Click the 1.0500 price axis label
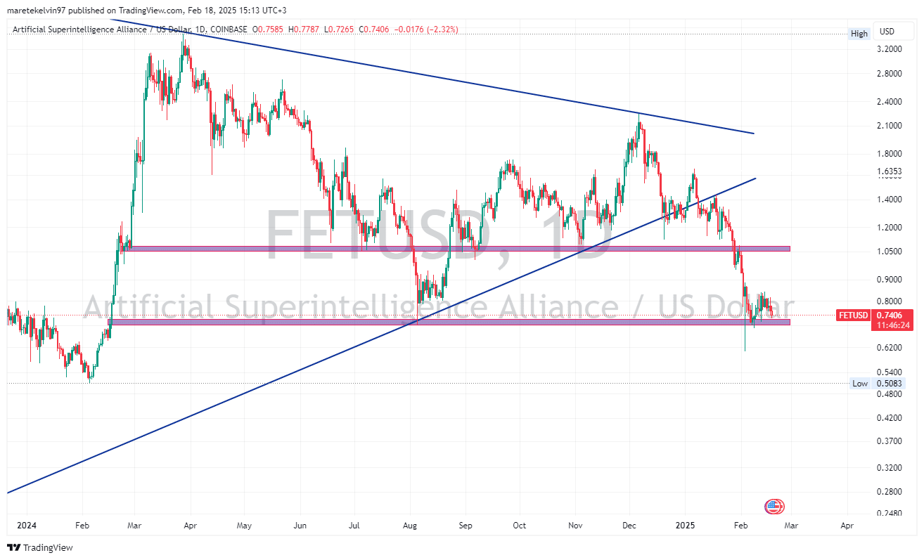Image resolution: width=924 pixels, height=560 pixels. click(x=889, y=252)
